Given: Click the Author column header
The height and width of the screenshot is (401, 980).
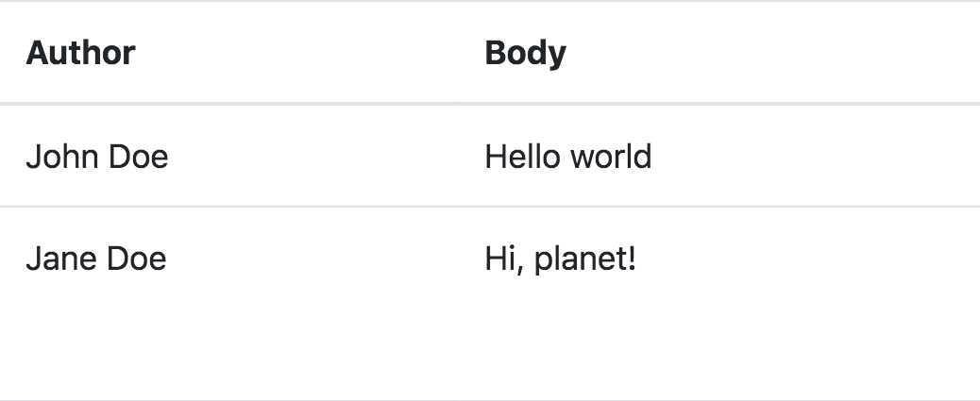Looking at the screenshot, I should point(81,53).
